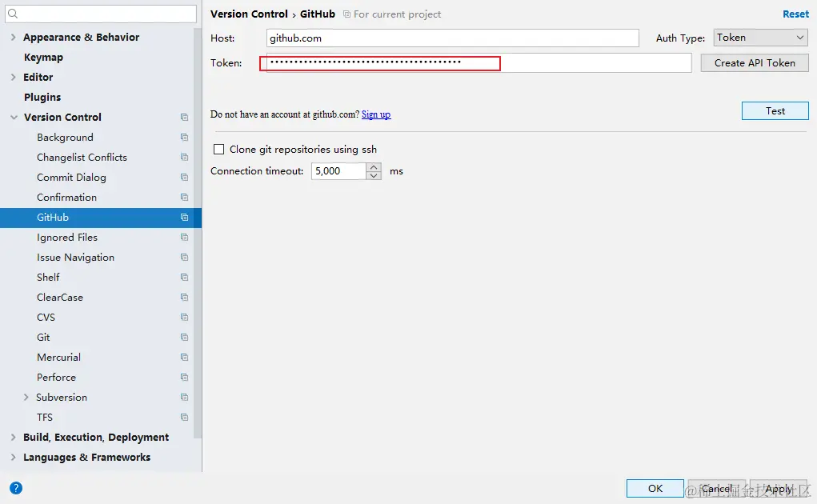
Task: Select Ignored Files settings
Action: point(67,238)
